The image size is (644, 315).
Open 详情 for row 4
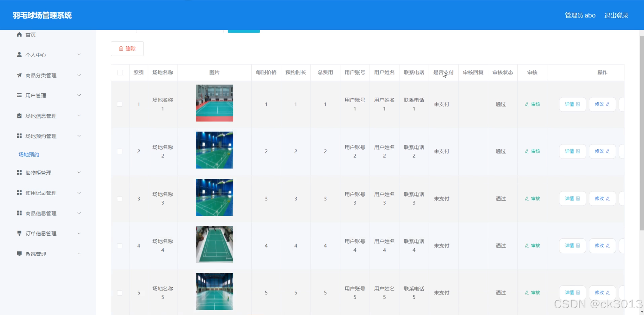pos(572,246)
